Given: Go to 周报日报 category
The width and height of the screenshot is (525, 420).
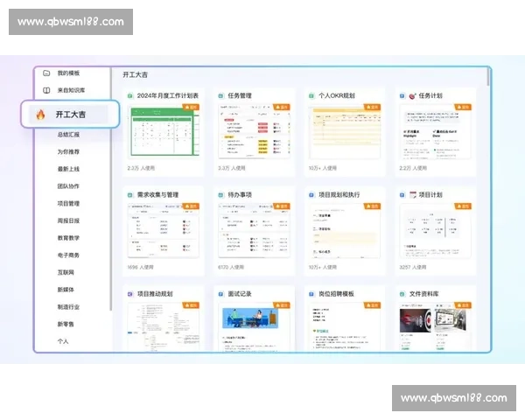Looking at the screenshot, I should (68, 220).
